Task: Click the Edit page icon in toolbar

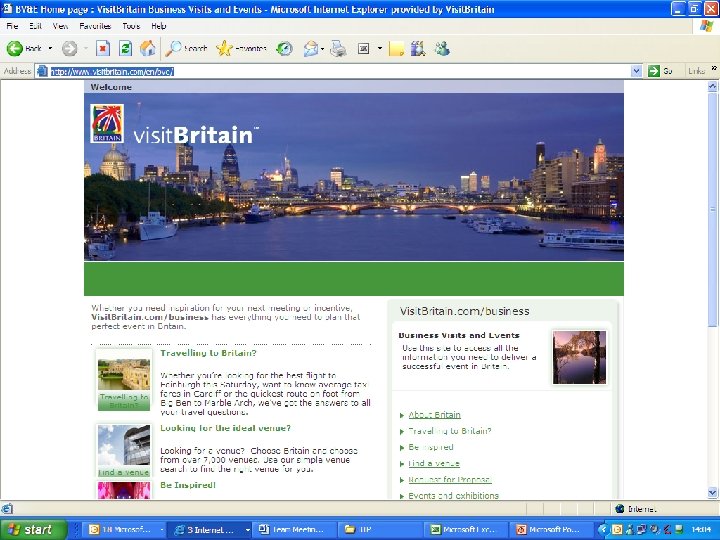Action: (364, 48)
